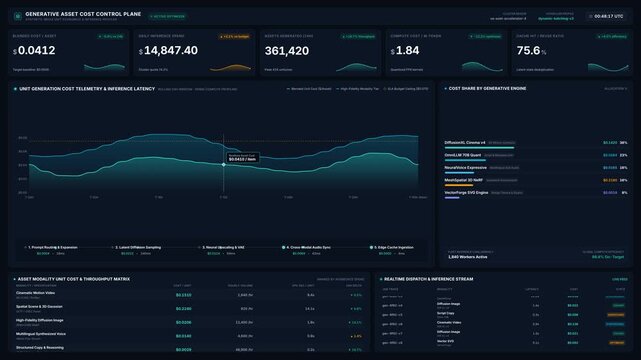Click the Vector SVG entry in the dispatch stream
The height and width of the screenshot is (360, 641).
[445, 341]
